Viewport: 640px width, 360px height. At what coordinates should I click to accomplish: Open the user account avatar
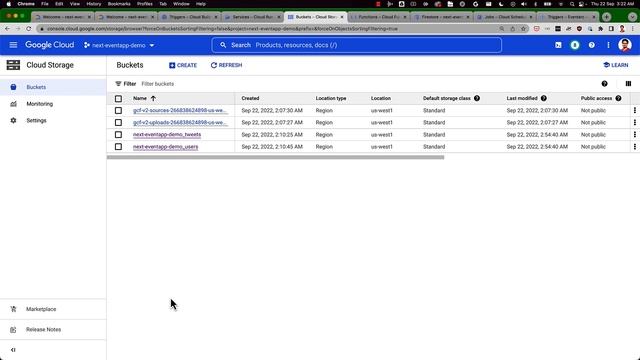tap(624, 45)
